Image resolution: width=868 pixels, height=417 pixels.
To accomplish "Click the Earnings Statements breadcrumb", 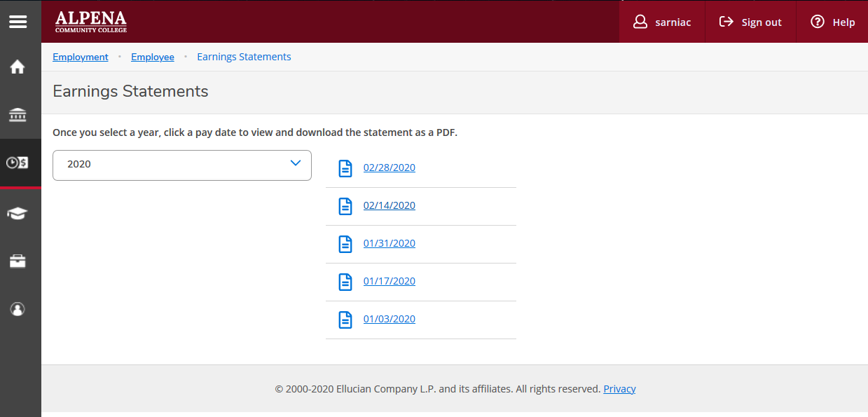I will 244,57.
